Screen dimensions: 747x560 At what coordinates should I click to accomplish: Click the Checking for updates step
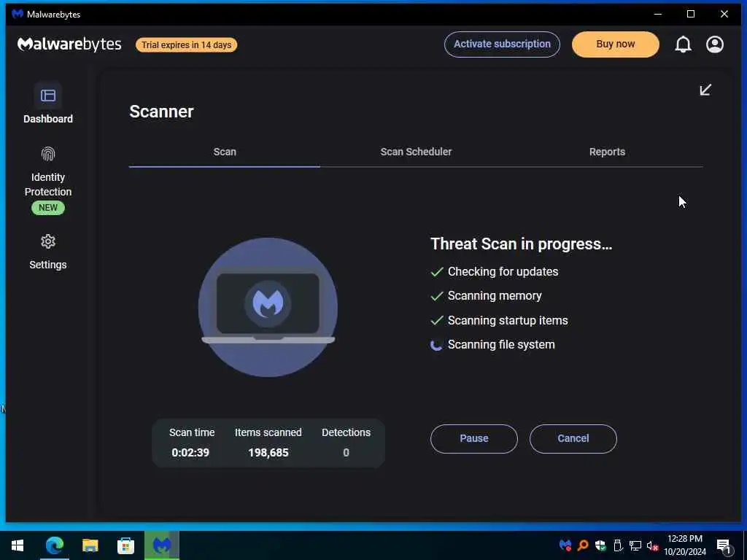click(495, 271)
